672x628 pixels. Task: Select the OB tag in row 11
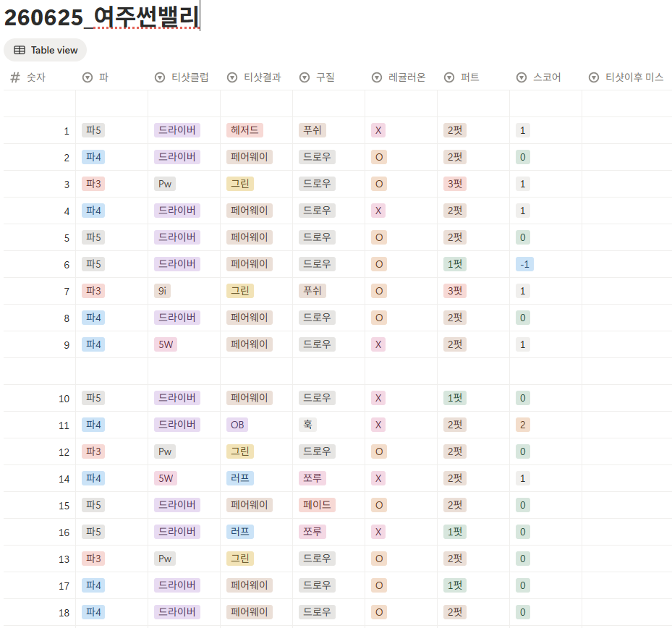pyautogui.click(x=237, y=425)
